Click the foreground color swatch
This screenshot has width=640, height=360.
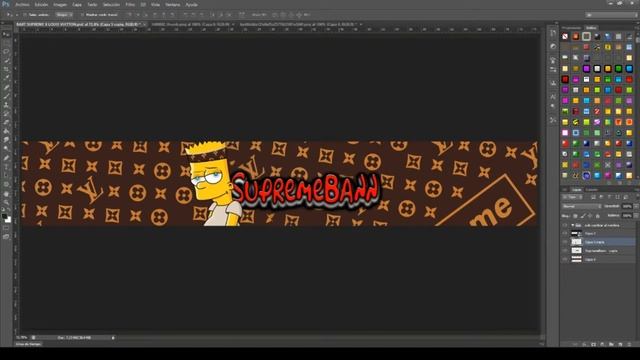pyautogui.click(x=4, y=216)
